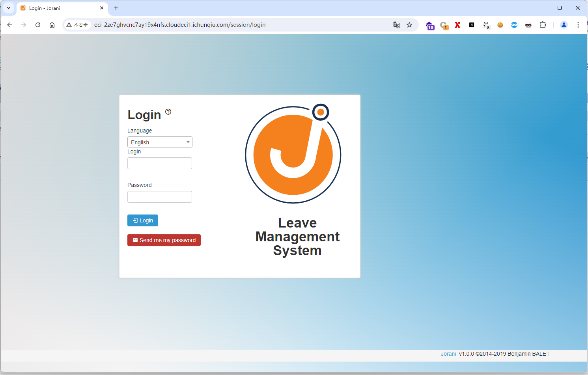Click the dark mask extension icon
This screenshot has height=375, width=588.
[528, 25]
